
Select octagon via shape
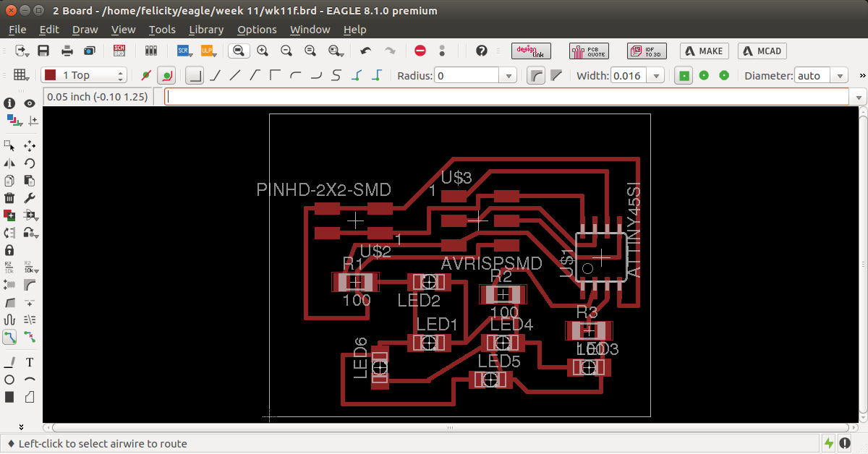[724, 75]
